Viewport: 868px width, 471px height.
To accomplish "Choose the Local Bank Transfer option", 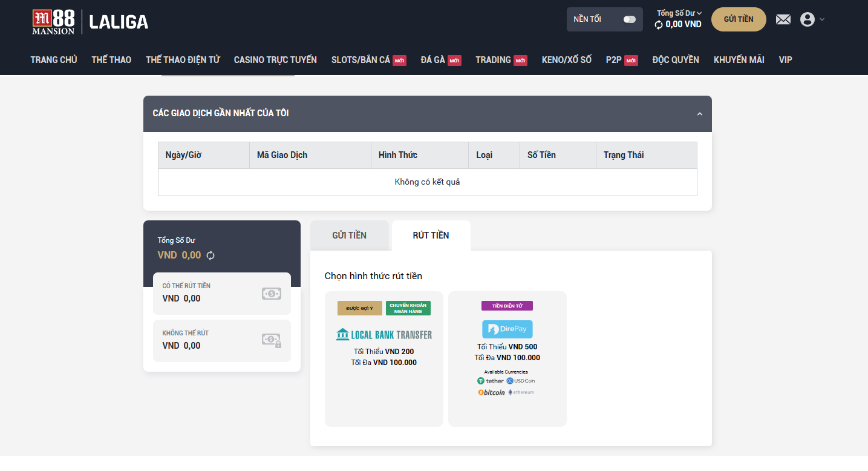I will coord(384,334).
